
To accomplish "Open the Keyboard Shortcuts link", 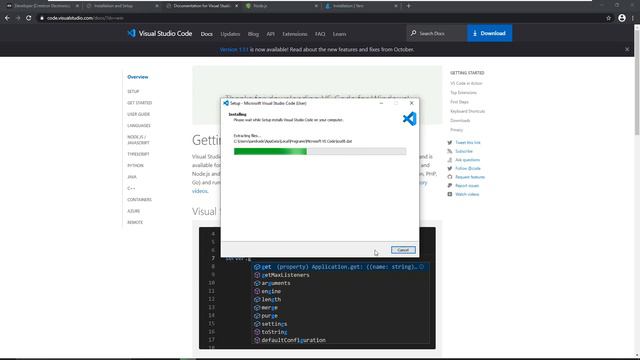I will point(468,111).
